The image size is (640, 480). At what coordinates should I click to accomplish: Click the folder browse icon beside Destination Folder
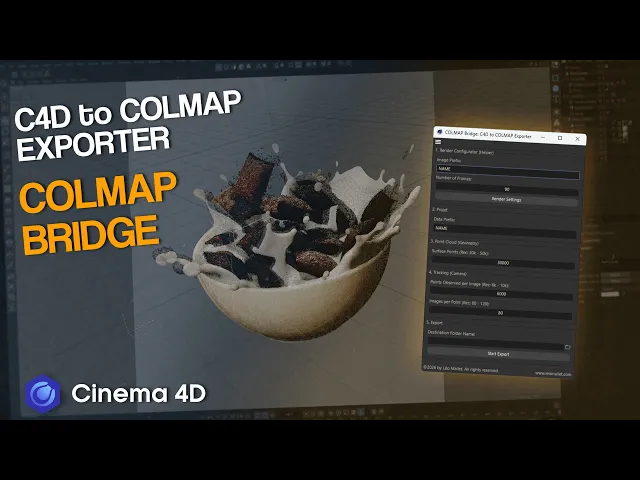click(x=567, y=347)
